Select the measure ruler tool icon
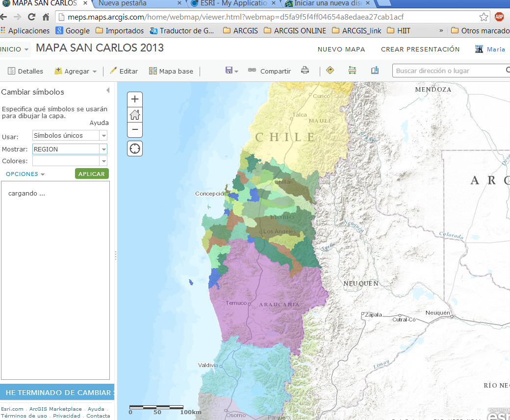The width and height of the screenshot is (510, 420). (352, 70)
